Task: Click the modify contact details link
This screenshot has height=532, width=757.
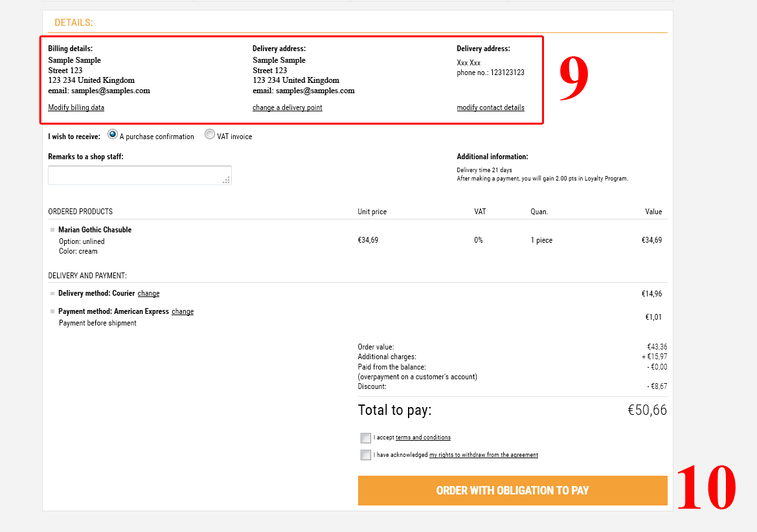Action: [x=490, y=107]
